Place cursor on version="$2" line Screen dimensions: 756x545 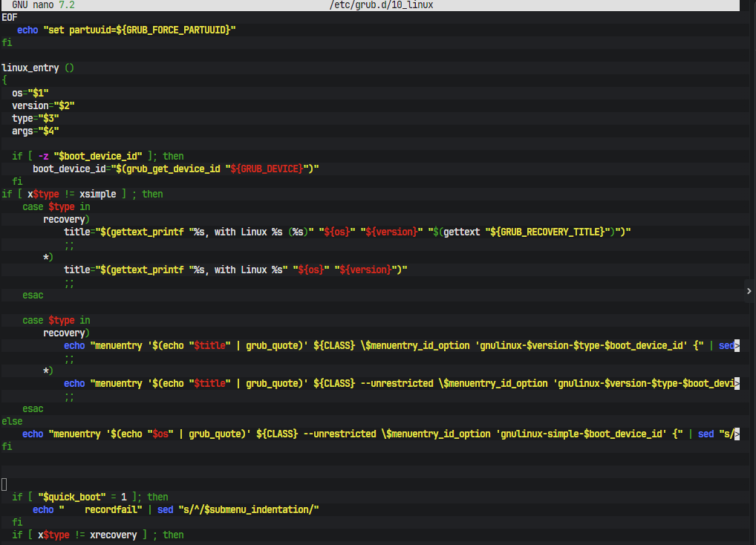42,105
